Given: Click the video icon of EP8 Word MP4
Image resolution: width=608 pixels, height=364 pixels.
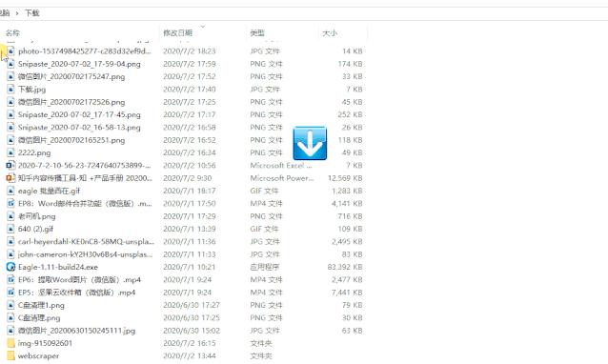Looking at the screenshot, I should (10, 204).
